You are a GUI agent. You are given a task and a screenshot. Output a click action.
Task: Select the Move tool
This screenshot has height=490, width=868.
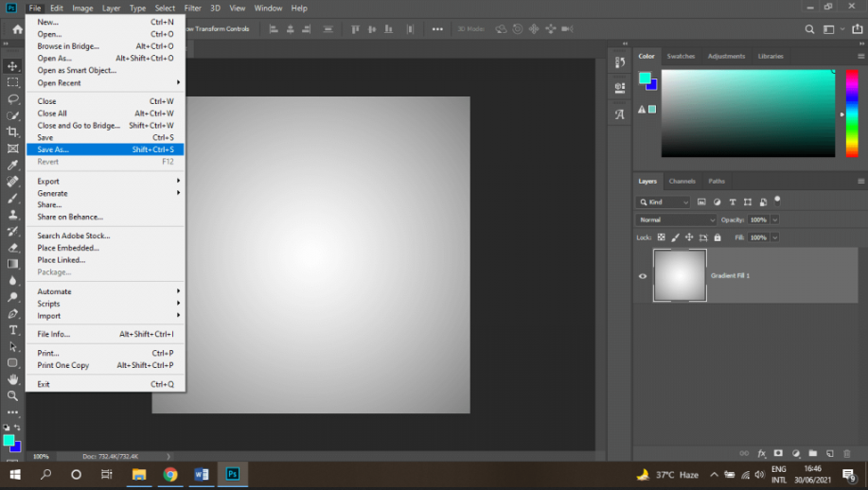point(12,66)
